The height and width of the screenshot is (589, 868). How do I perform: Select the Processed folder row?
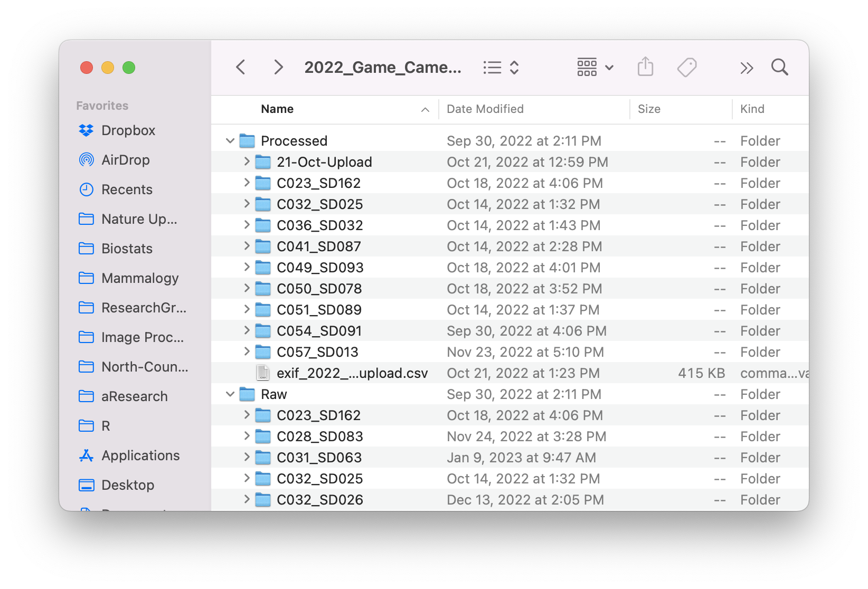tap(510, 141)
